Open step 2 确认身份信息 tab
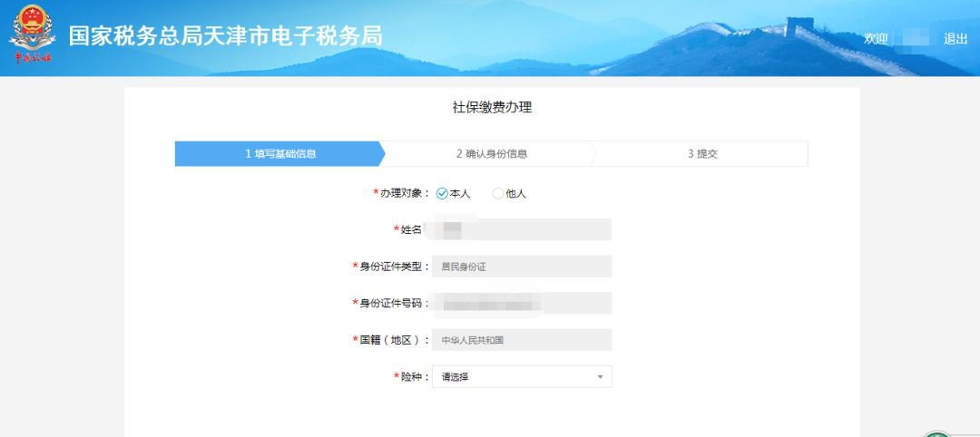Viewport: 980px width, 437px height. (491, 153)
